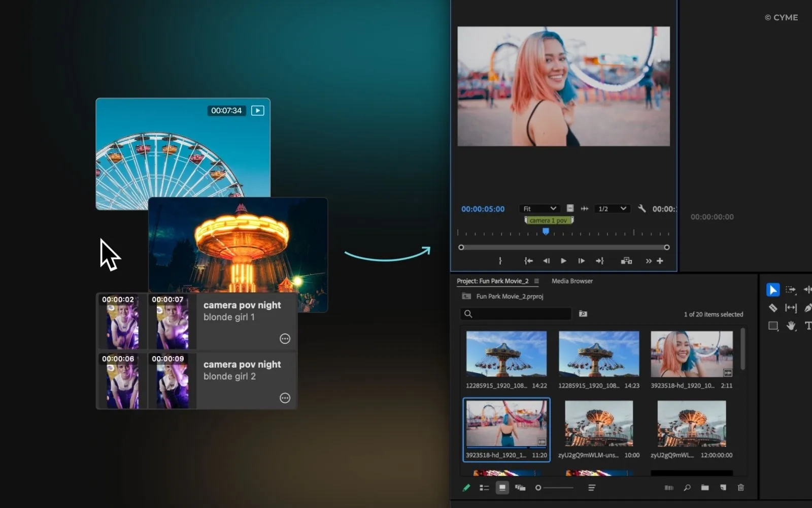Select the Track Select Forward tool
Image resolution: width=812 pixels, height=508 pixels.
coord(791,290)
